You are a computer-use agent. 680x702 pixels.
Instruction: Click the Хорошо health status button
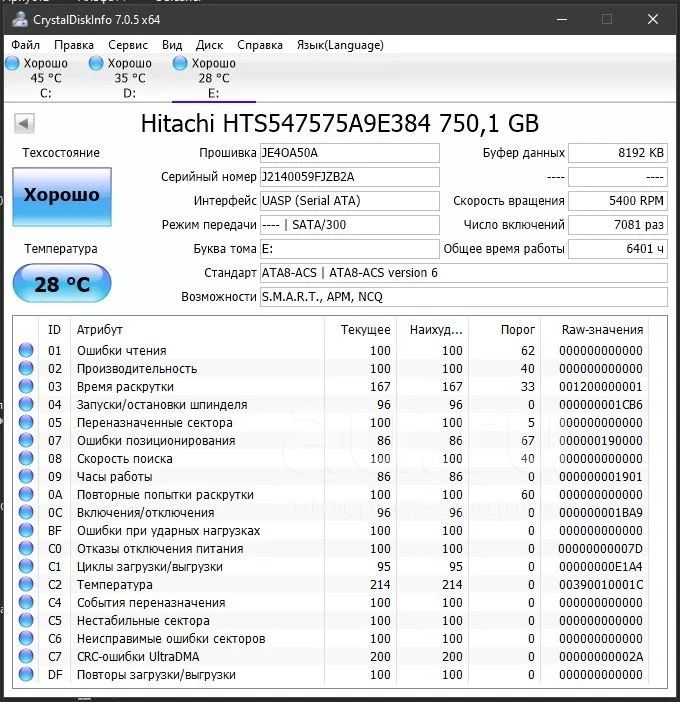click(62, 196)
